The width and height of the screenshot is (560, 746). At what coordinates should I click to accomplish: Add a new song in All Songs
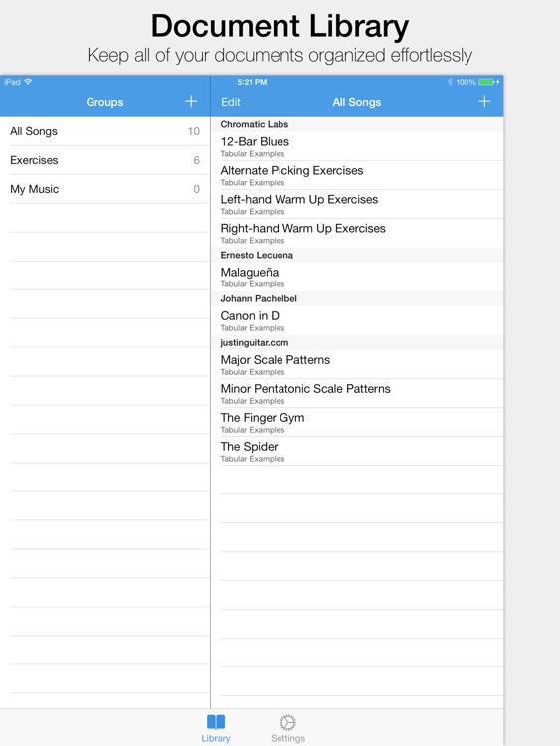(x=484, y=101)
